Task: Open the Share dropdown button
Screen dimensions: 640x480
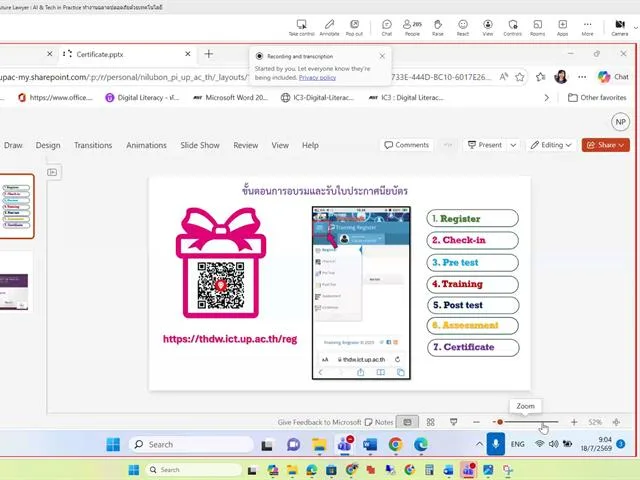Action: (605, 145)
